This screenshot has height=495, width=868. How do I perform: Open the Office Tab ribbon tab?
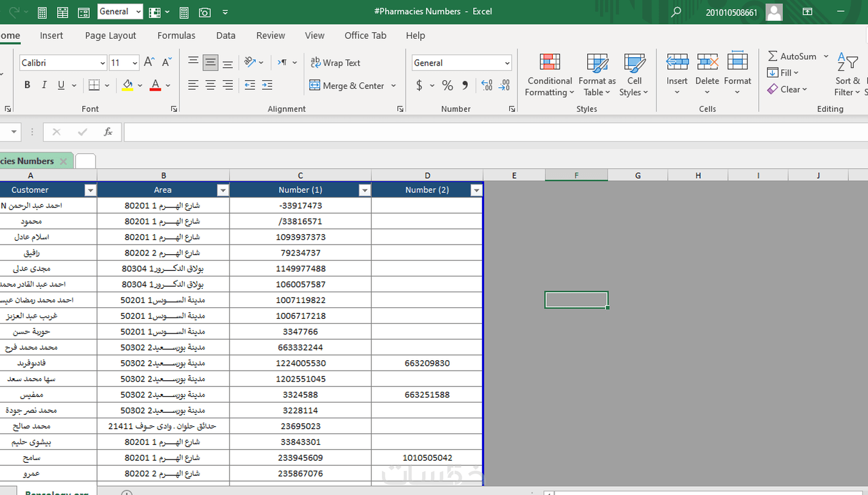[x=366, y=35]
